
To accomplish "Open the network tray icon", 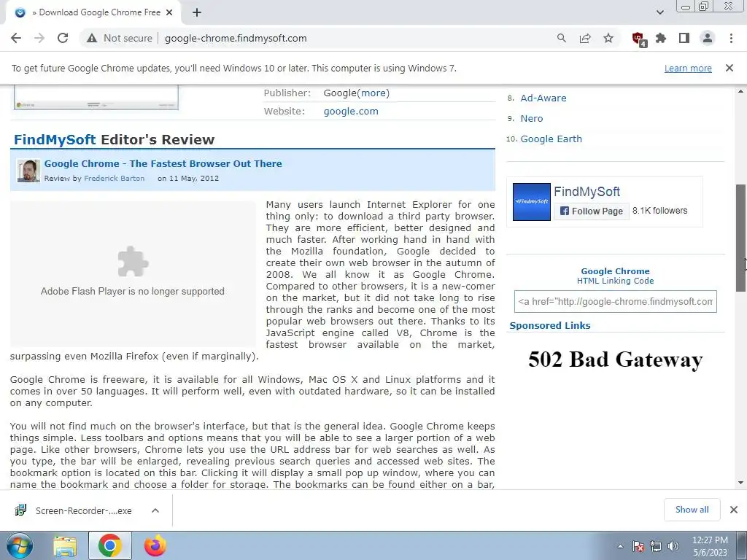I will click(x=656, y=546).
